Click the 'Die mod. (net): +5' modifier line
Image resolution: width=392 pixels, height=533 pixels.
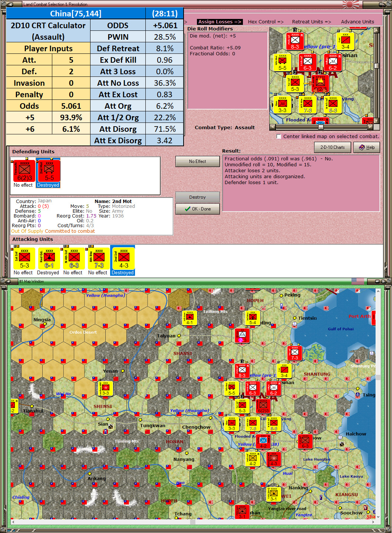[213, 36]
